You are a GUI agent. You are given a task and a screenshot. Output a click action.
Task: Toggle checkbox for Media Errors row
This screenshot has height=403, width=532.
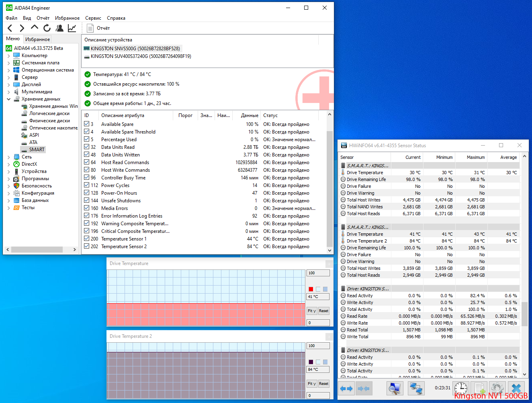pos(87,208)
